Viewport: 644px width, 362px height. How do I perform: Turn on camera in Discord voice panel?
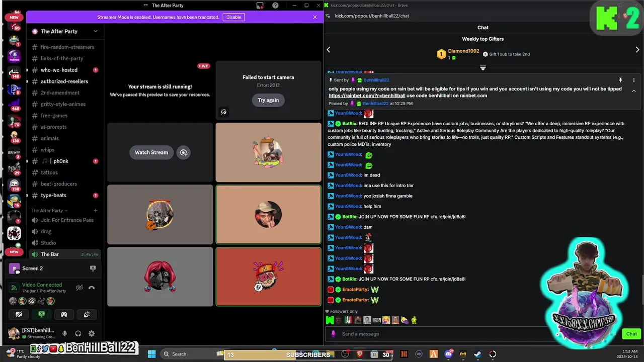19,314
